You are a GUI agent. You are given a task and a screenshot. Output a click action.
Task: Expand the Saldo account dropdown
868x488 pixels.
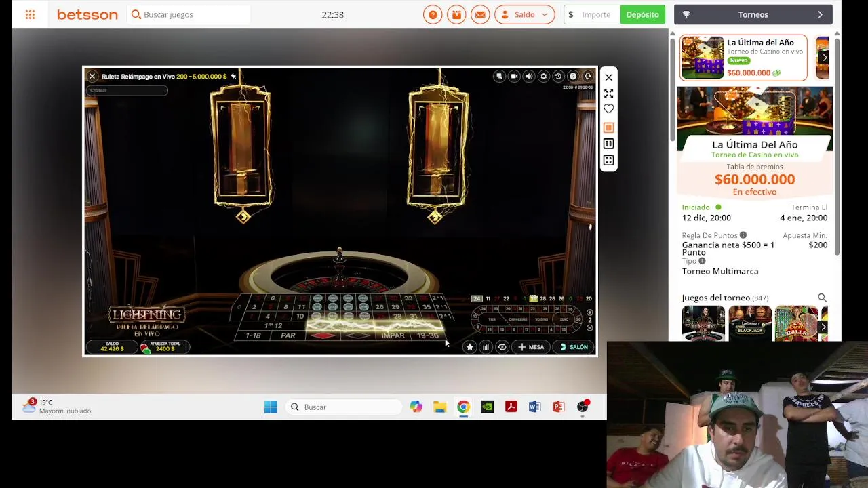pyautogui.click(x=525, y=14)
